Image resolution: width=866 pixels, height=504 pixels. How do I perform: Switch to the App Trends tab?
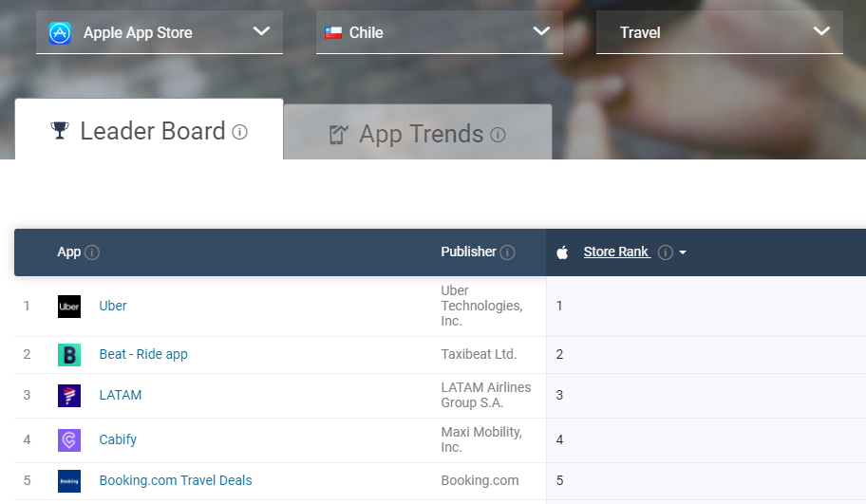pos(418,133)
